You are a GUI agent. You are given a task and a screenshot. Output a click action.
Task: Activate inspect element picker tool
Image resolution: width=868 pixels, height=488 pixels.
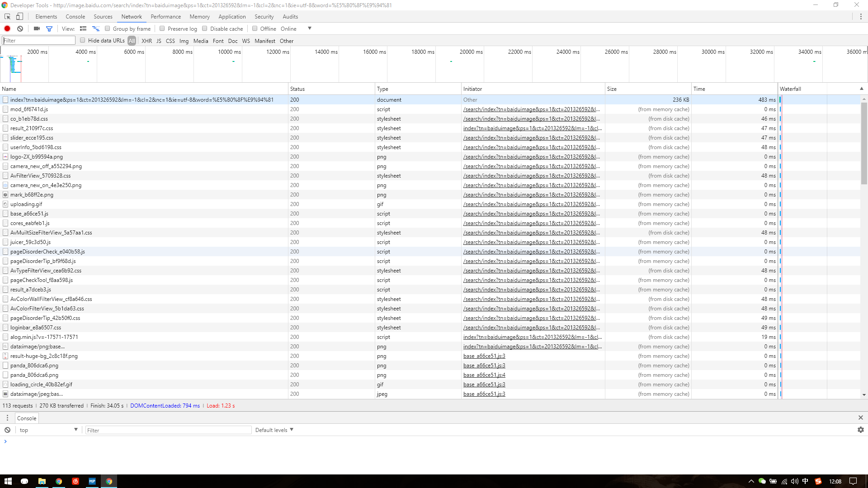7,17
